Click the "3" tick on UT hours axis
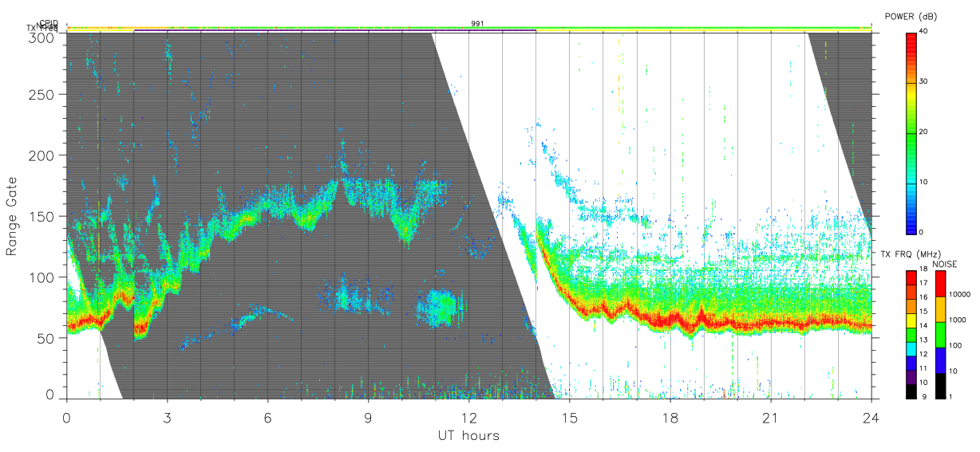The height and width of the screenshot is (452, 980). pyautogui.click(x=167, y=417)
